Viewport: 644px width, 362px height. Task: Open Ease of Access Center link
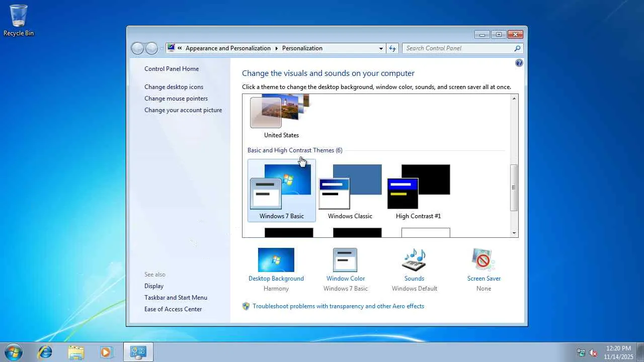[x=173, y=309]
